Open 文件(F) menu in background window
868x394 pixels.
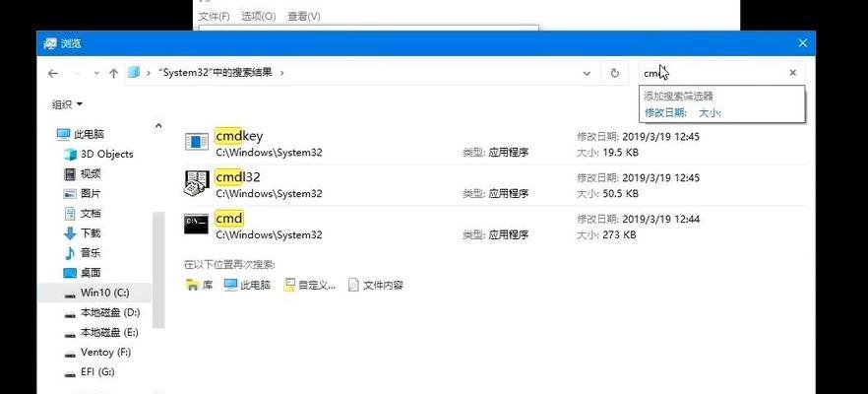click(214, 16)
